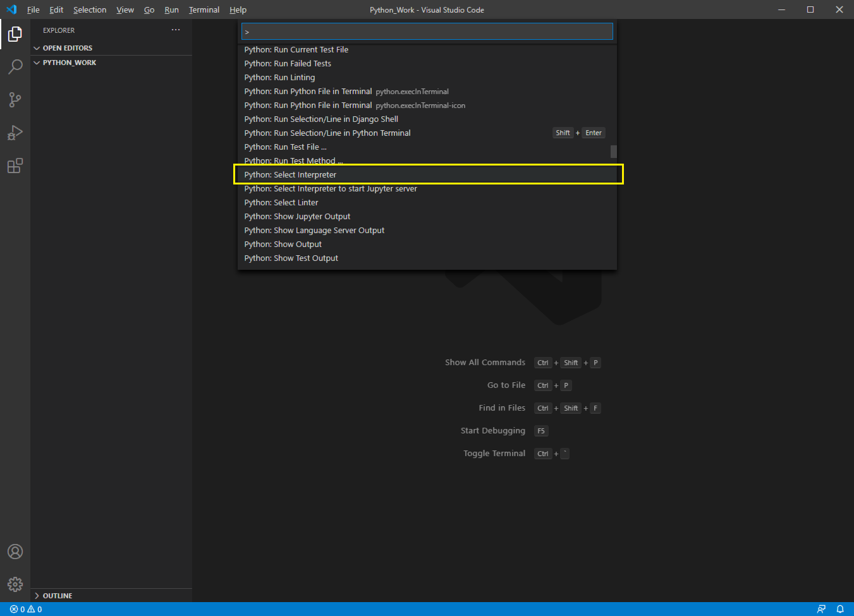Collapse the Open Editors section
854x616 pixels.
point(111,48)
